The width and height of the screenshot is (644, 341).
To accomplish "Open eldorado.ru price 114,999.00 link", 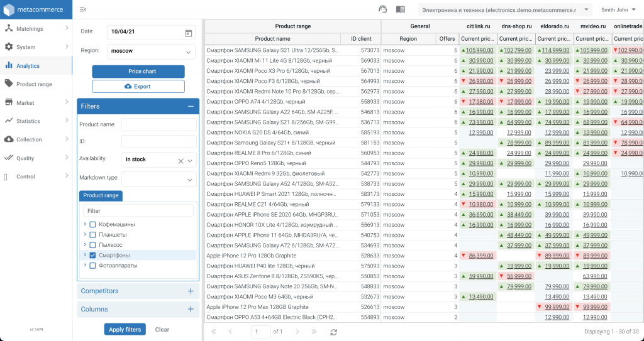I will click(555, 50).
